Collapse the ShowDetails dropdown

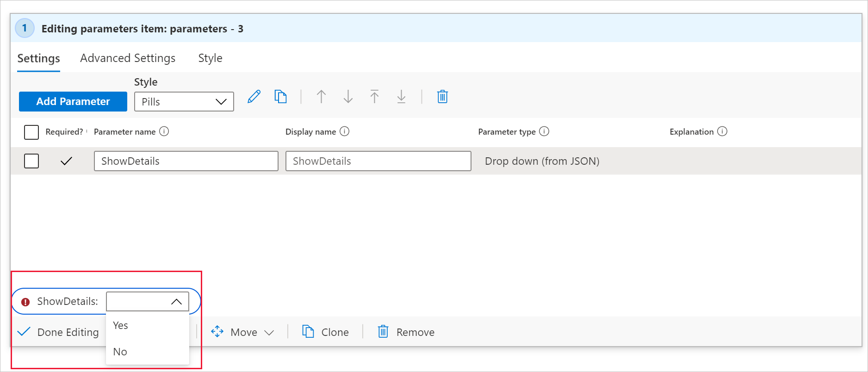(x=176, y=302)
